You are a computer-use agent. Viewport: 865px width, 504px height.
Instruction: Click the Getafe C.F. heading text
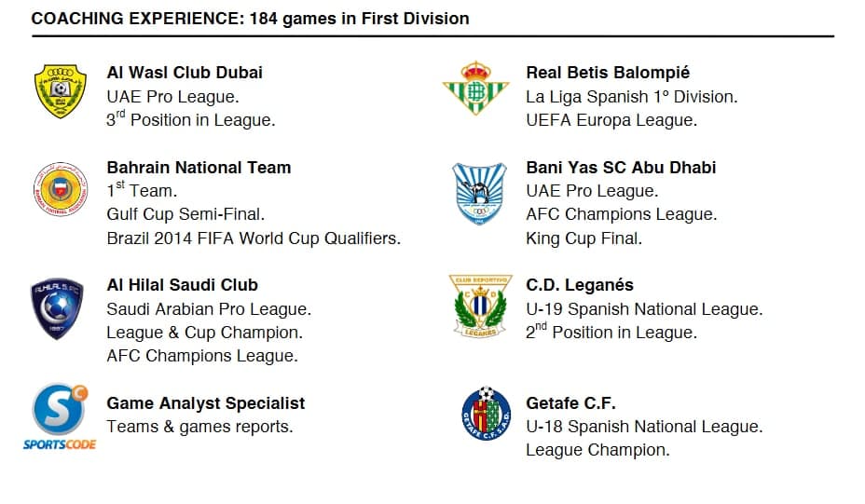[570, 403]
